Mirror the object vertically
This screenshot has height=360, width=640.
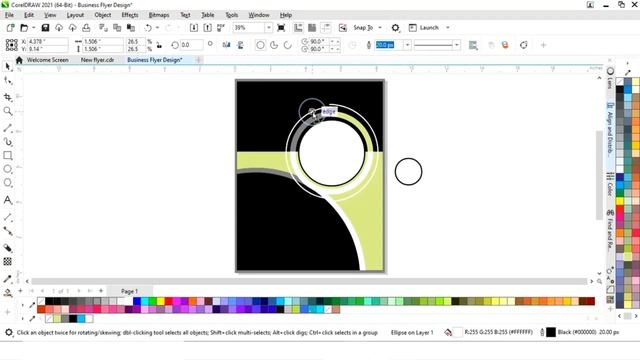[x=240, y=45]
